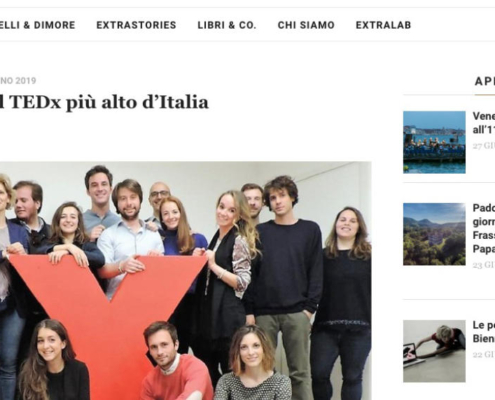Open the sidebar article starting with Vene

tap(484, 123)
